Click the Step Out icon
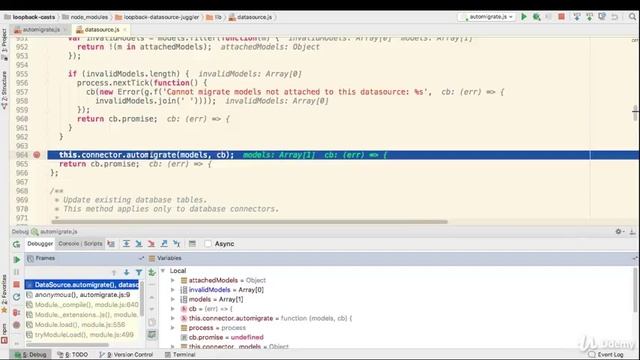The image size is (640, 360). click(x=164, y=244)
